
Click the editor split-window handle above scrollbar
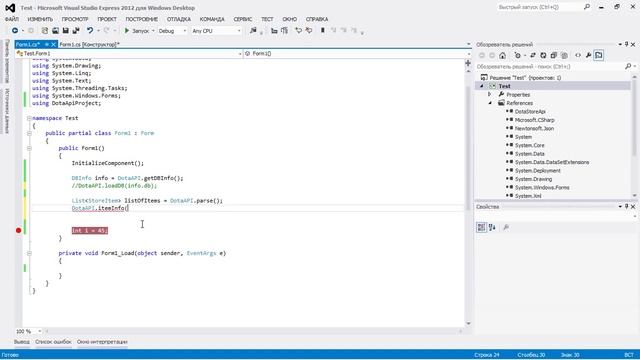pyautogui.click(x=468, y=63)
